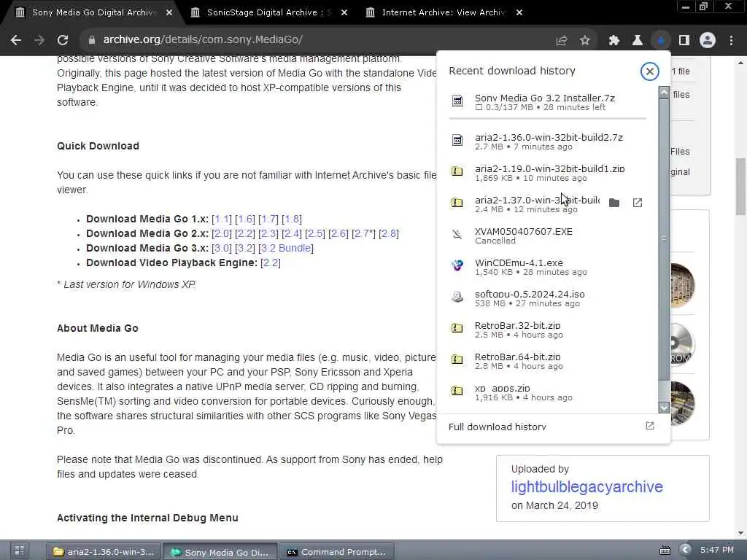Screen dimensions: 747x560
Task: Open Media Go 2.0 download link
Action: pos(222,234)
